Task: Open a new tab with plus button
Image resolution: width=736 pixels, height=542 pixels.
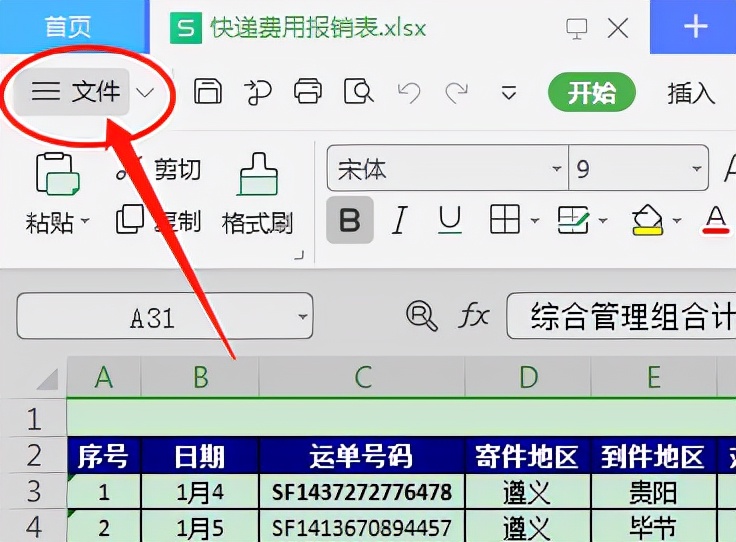Action: (695, 26)
